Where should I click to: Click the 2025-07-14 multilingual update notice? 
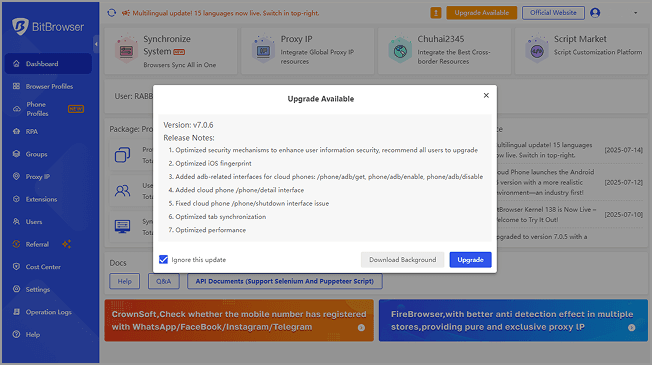(x=570, y=150)
